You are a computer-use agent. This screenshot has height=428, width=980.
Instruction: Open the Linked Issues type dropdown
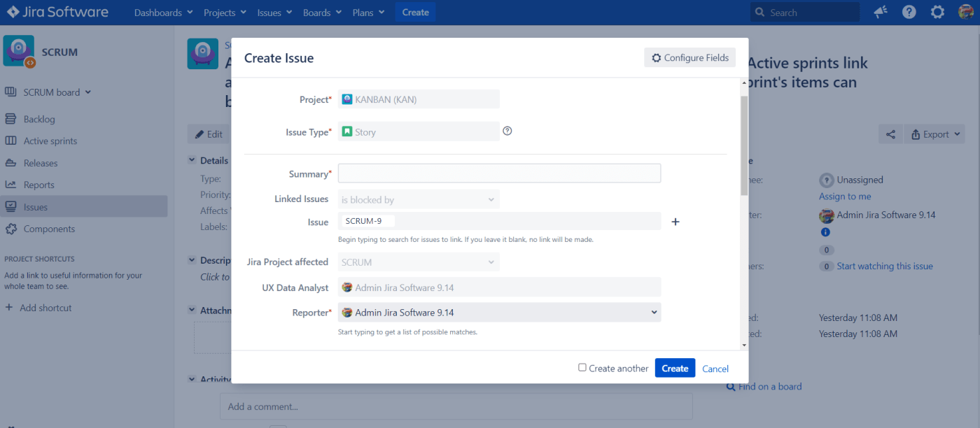coord(419,199)
